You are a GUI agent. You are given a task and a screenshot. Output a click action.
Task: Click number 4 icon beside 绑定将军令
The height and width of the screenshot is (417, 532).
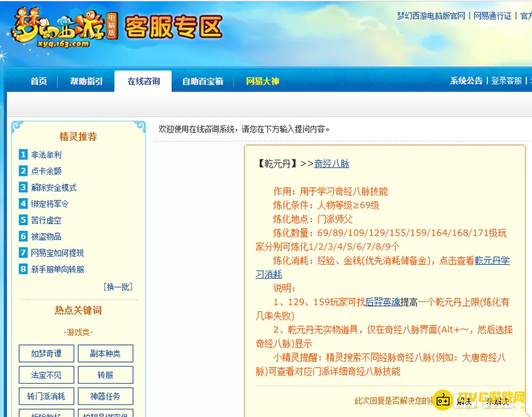[23, 204]
